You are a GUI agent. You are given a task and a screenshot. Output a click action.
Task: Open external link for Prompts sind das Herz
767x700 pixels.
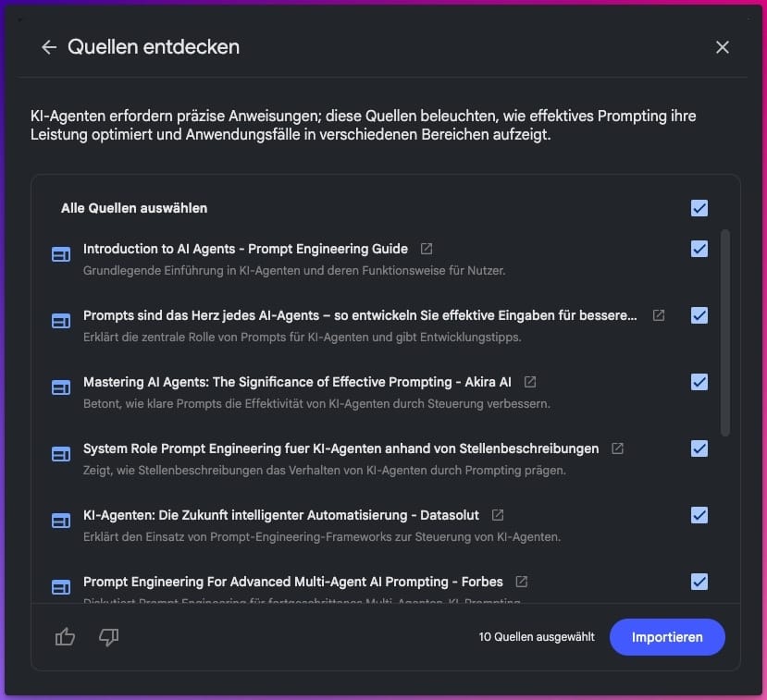(x=659, y=315)
